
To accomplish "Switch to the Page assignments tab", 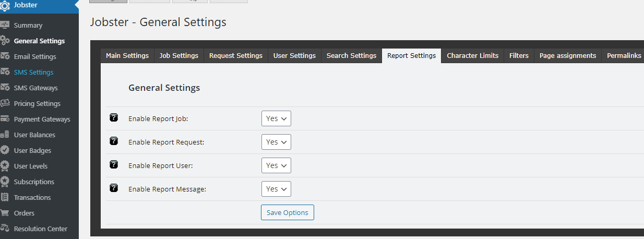I will coord(568,56).
